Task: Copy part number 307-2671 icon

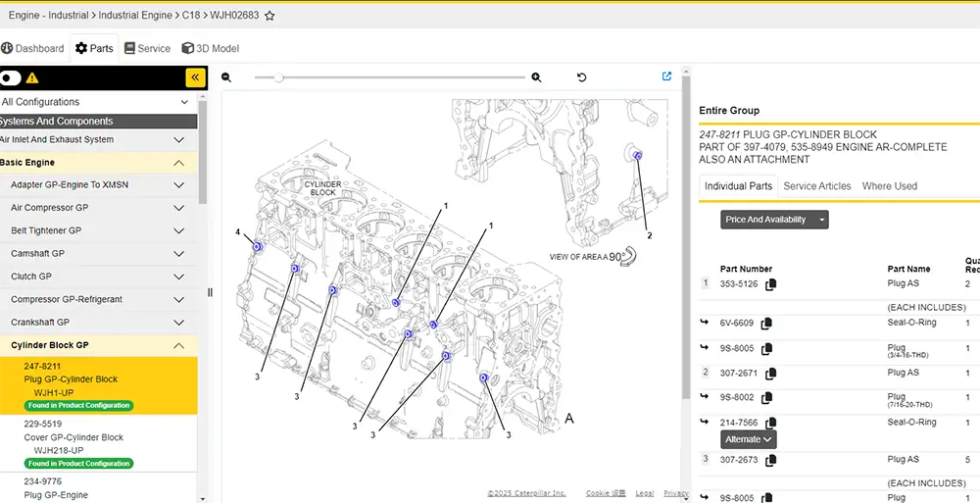Action: click(771, 374)
